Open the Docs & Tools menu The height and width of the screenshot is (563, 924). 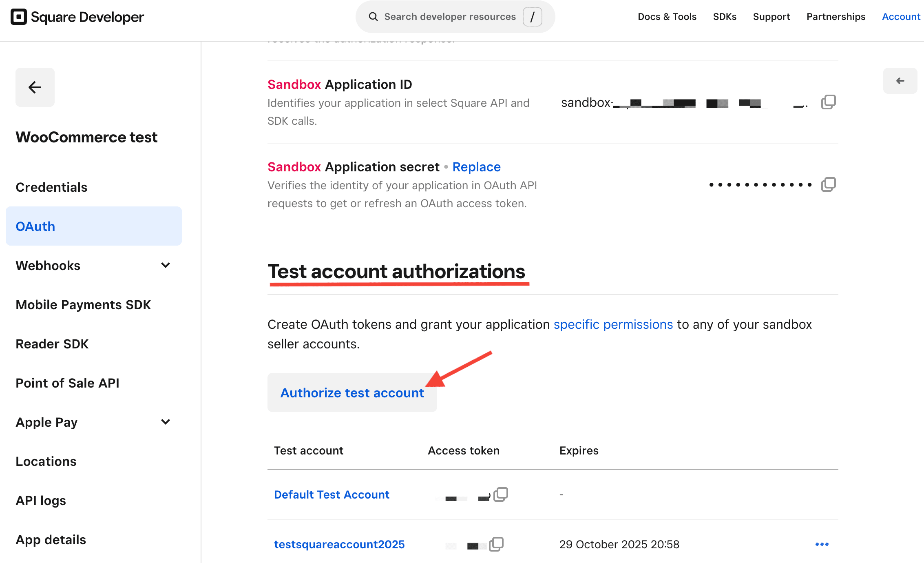click(667, 17)
